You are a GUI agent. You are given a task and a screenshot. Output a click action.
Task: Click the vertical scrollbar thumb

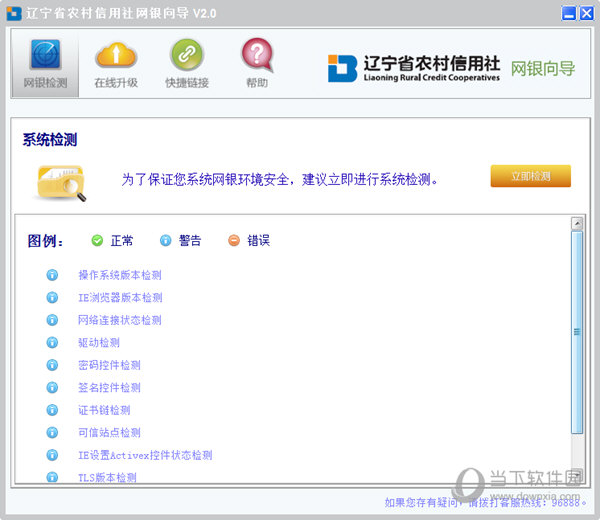point(577,332)
